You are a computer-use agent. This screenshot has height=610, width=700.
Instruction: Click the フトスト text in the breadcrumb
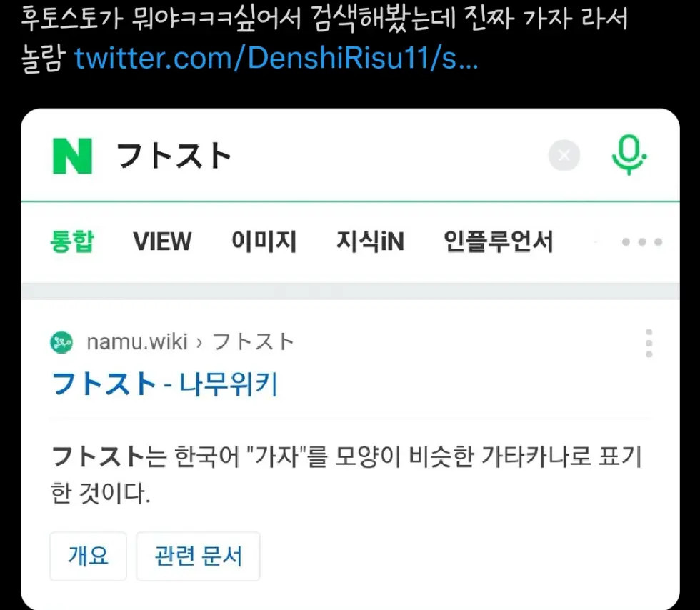tap(253, 342)
